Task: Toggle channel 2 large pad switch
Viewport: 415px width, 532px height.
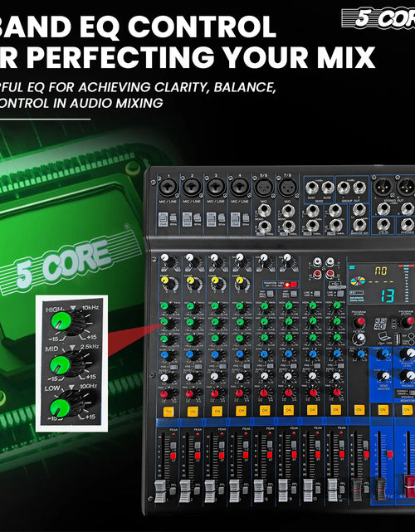Action: 187,219
